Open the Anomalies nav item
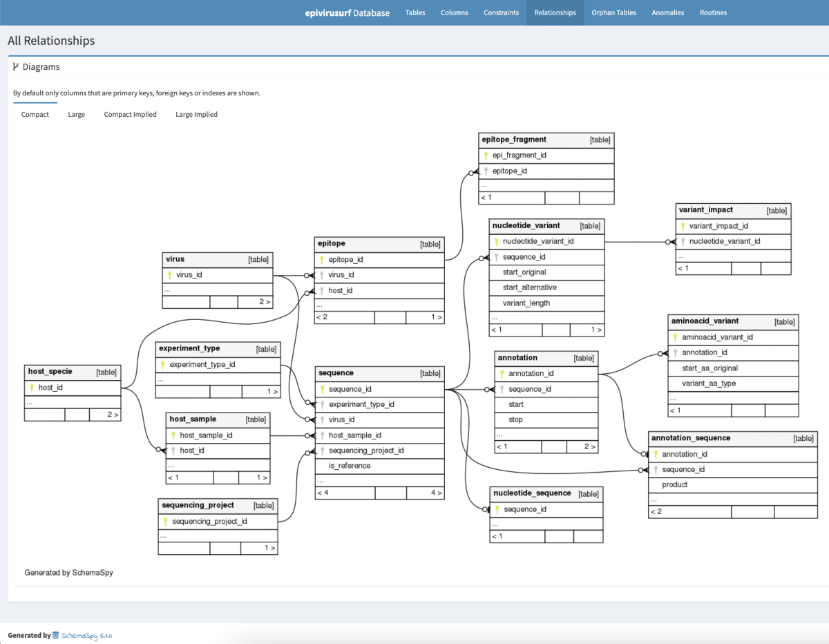829x644 pixels. point(668,12)
